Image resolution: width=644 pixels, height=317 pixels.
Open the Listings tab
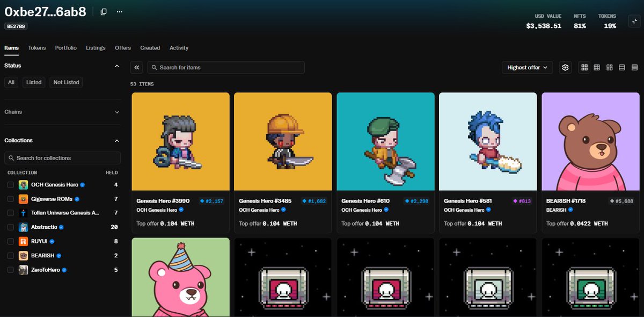(x=96, y=48)
